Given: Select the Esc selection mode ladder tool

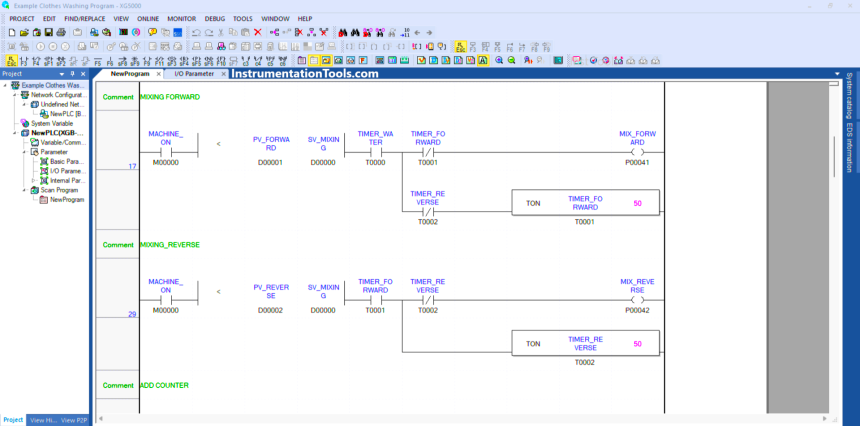Looking at the screenshot, I should tap(12, 60).
